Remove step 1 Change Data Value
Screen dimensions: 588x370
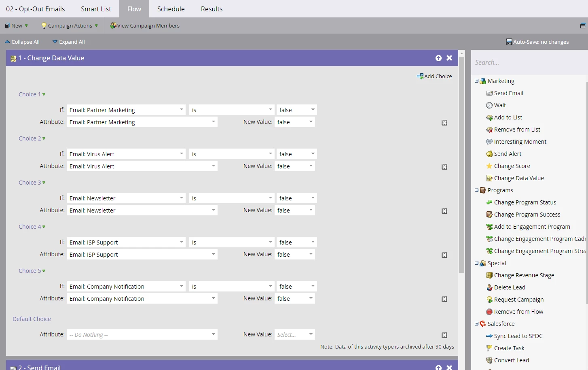[449, 58]
